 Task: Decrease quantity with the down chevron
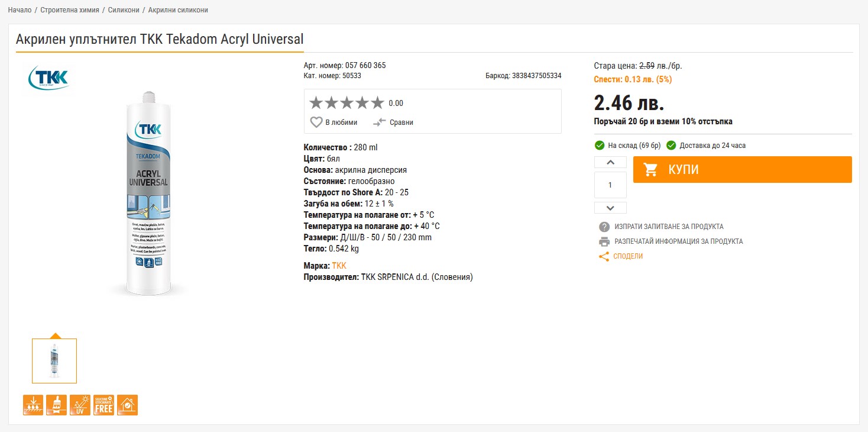pyautogui.click(x=610, y=208)
